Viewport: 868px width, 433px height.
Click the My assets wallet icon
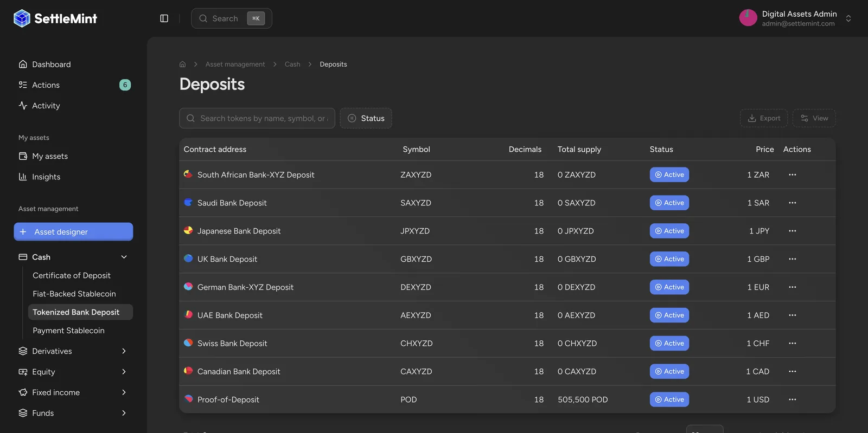[23, 156]
